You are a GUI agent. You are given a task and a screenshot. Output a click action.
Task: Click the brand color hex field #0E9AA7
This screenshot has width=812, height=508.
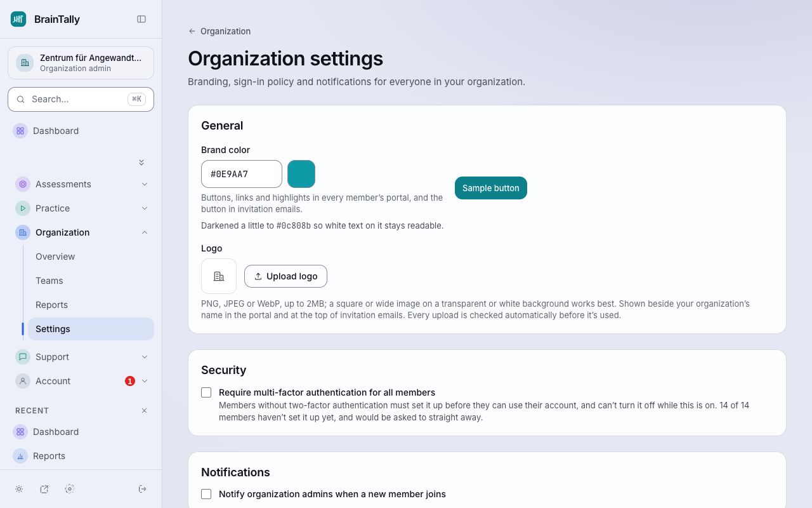pos(242,174)
